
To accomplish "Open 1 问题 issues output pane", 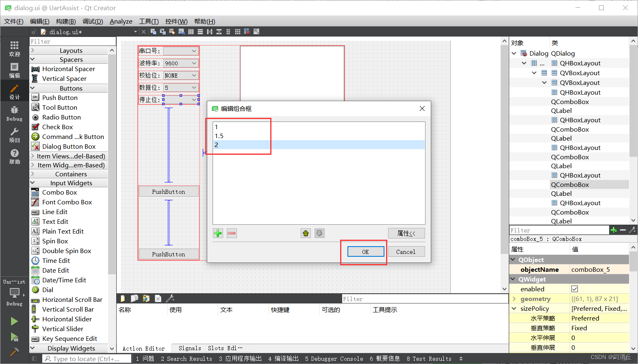I will point(145,359).
